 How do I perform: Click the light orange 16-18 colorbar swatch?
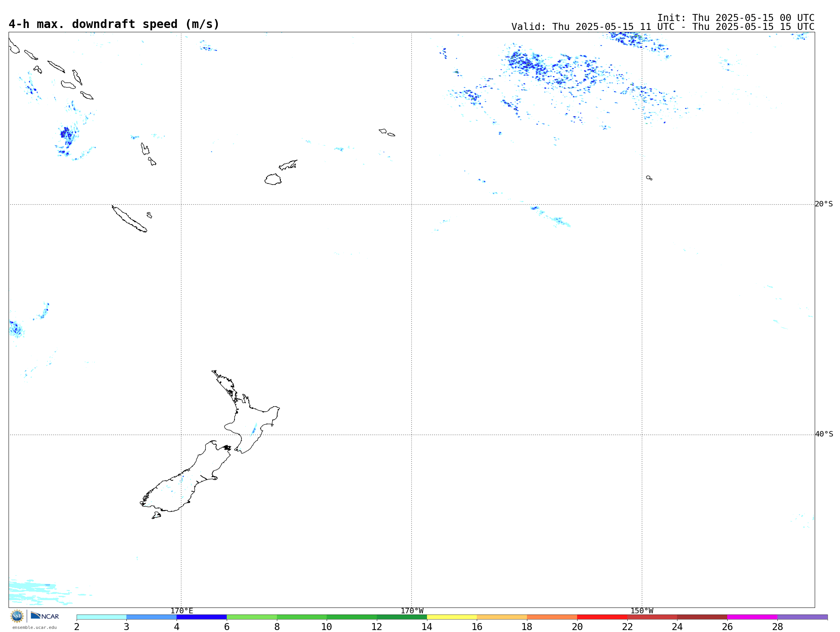(502, 617)
